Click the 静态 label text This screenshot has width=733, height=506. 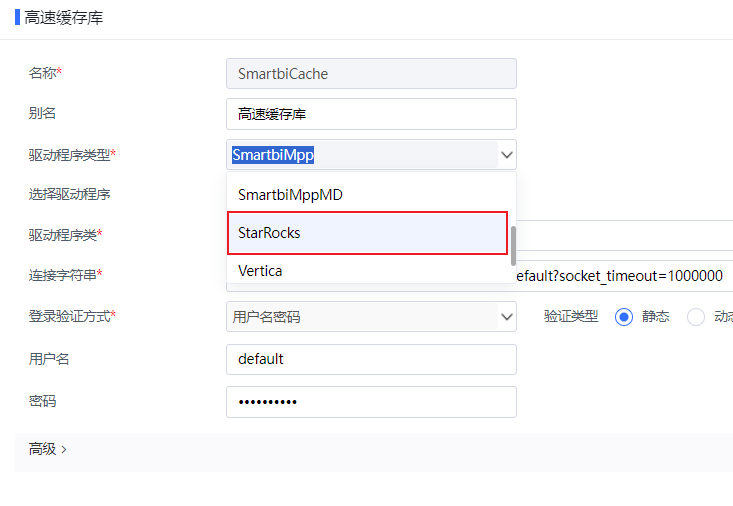tap(655, 317)
